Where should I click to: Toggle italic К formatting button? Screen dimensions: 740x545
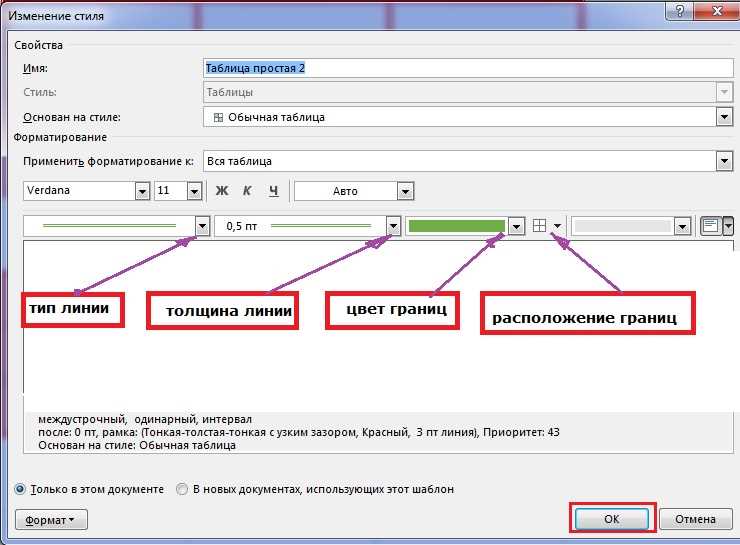point(247,191)
